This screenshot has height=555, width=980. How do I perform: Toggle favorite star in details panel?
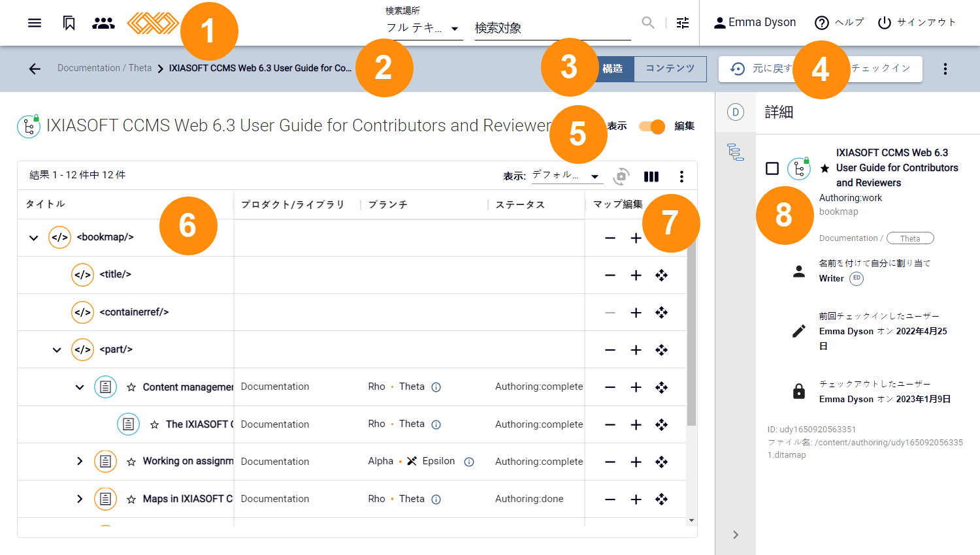tap(825, 168)
